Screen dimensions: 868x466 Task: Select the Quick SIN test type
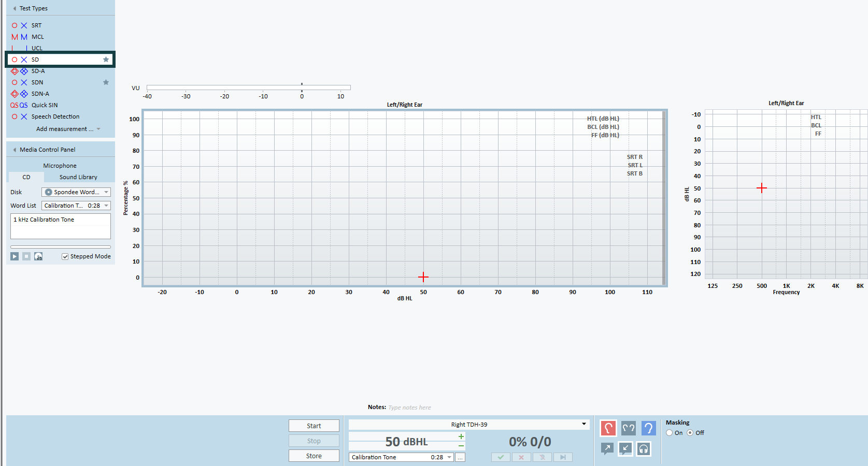45,105
